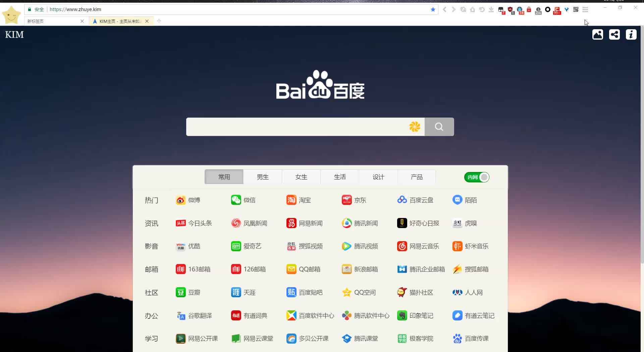Open 腾讯软件中心 link
Viewport: 644px width, 352px height.
(x=366, y=316)
